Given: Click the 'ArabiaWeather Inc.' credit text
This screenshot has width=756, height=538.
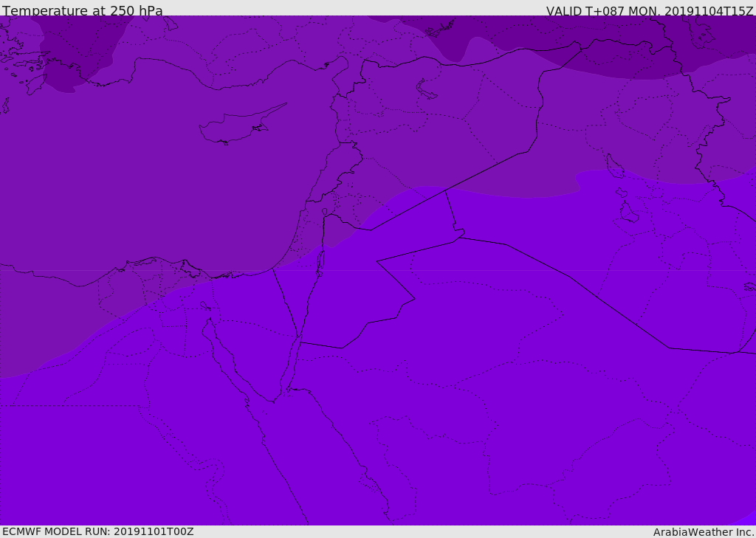Looking at the screenshot, I should point(704,532).
